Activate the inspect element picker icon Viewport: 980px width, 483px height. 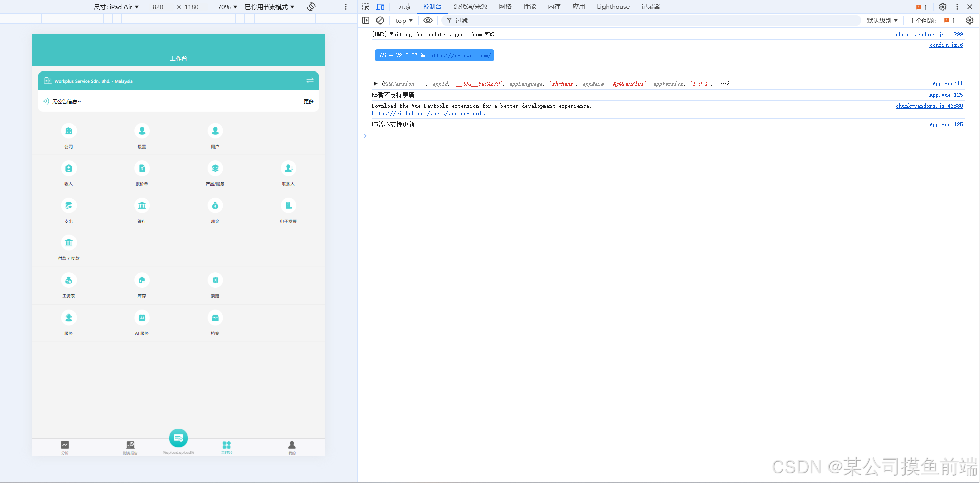tap(366, 7)
